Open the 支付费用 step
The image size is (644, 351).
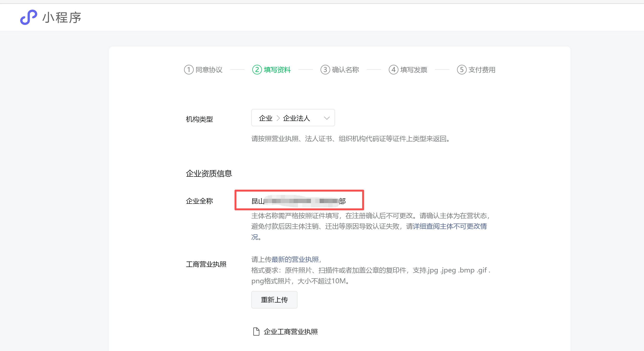[x=482, y=70]
